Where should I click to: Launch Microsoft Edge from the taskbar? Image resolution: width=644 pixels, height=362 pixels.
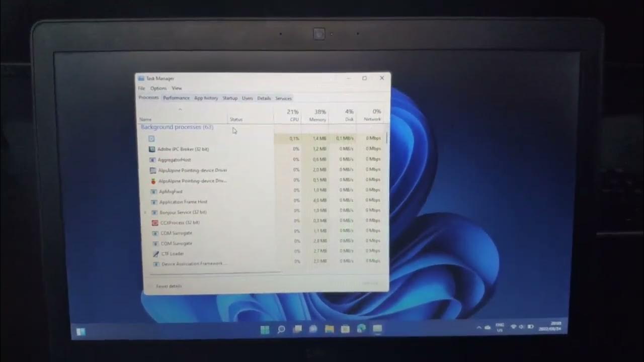coord(361,328)
